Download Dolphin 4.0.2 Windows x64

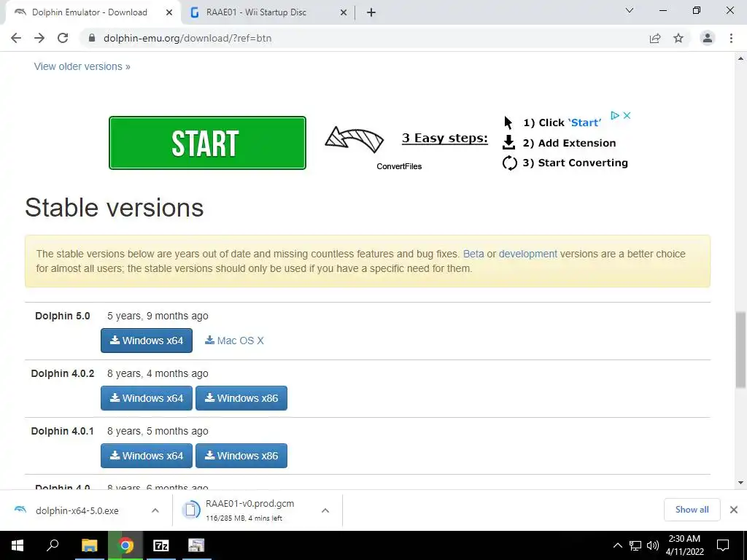146,398
